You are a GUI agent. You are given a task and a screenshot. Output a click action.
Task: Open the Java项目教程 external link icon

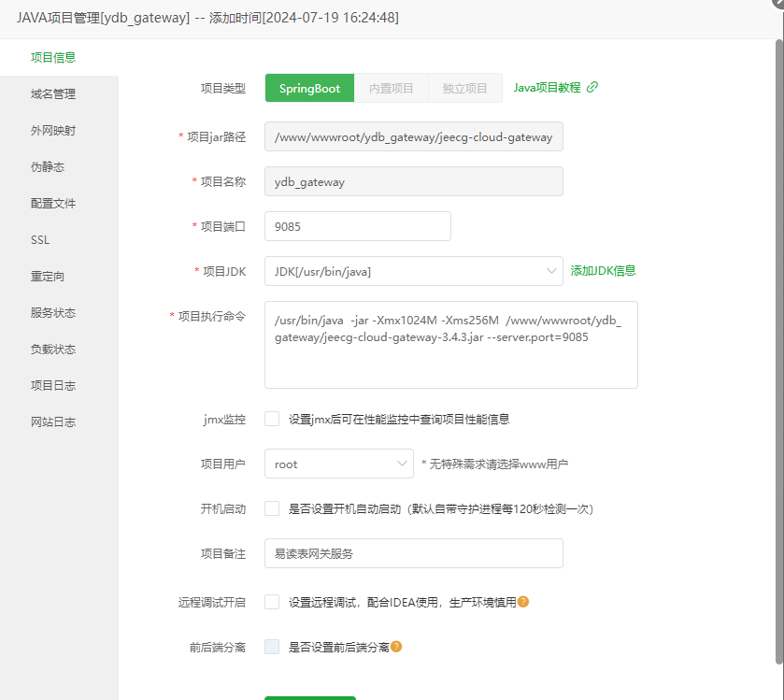(x=592, y=87)
